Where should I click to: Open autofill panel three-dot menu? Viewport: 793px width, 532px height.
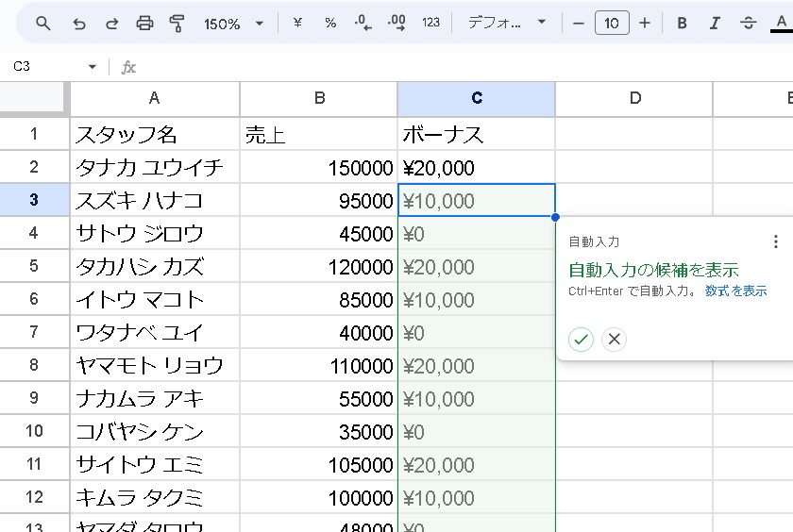pos(776,241)
